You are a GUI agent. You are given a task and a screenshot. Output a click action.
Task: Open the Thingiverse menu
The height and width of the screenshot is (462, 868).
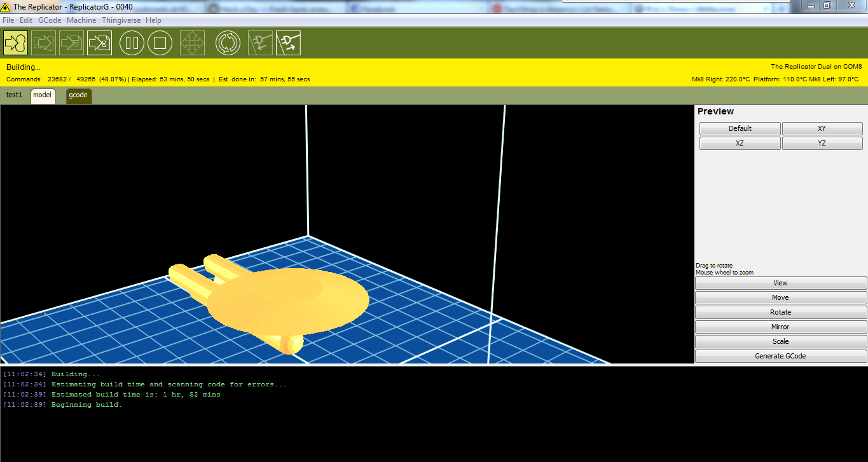(x=122, y=20)
